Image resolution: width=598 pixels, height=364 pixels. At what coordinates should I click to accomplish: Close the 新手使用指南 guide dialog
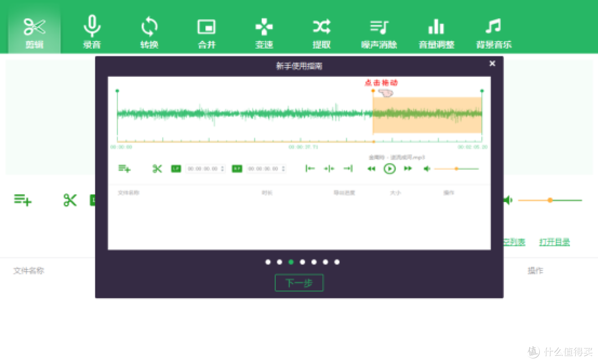pos(492,63)
